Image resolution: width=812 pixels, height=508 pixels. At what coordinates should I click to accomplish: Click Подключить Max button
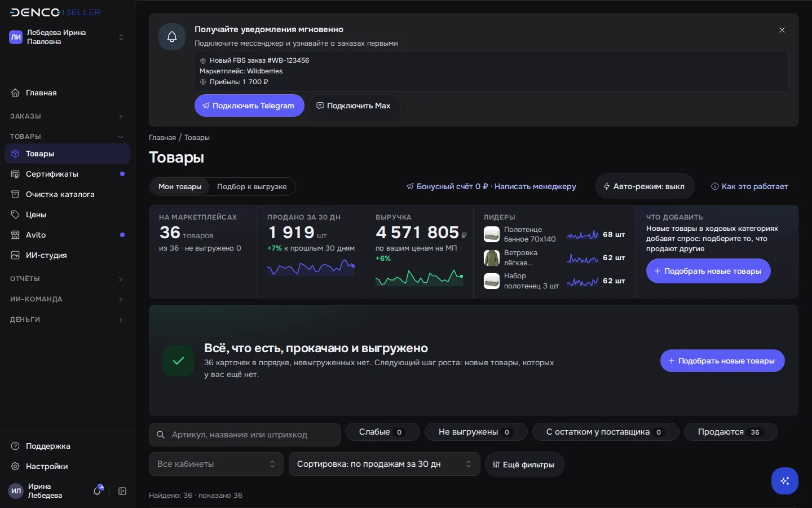[x=355, y=106]
